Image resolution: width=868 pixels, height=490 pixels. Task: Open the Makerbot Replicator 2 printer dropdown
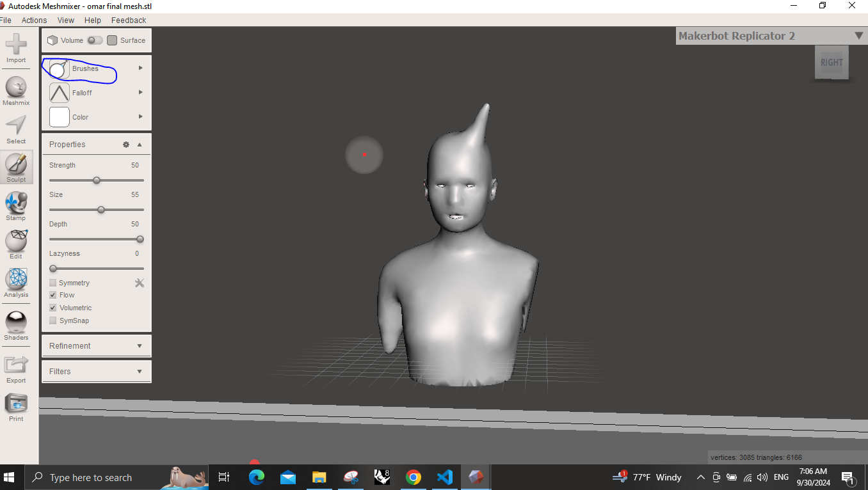tap(859, 36)
